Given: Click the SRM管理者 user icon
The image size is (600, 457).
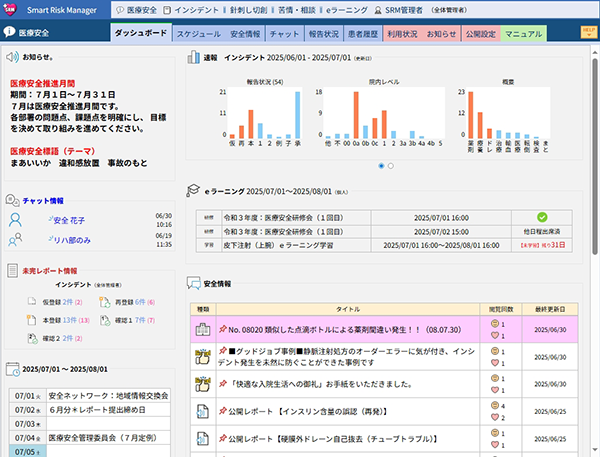Looking at the screenshot, I should 376,10.
